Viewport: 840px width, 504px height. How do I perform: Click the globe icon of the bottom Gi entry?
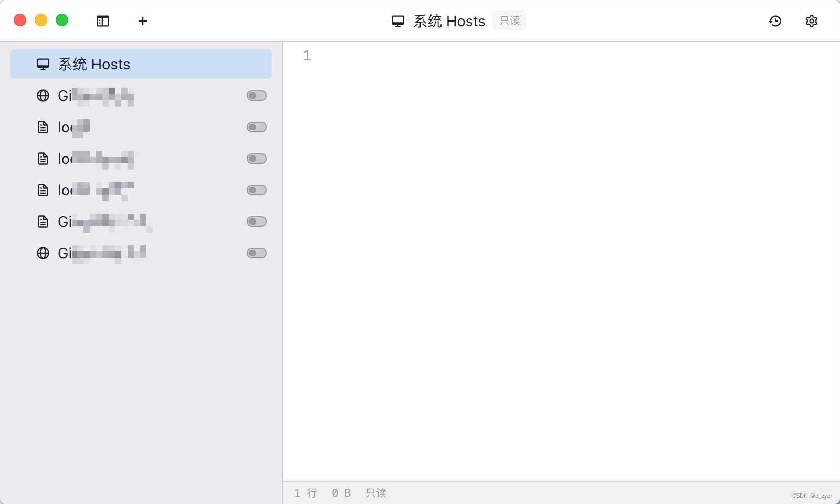click(43, 253)
